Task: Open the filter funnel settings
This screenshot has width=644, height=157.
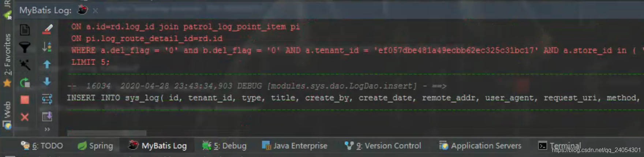Action: pyautogui.click(x=25, y=47)
